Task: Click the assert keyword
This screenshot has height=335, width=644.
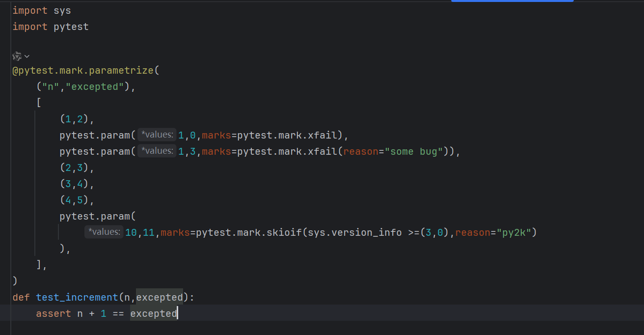Action: point(54,313)
